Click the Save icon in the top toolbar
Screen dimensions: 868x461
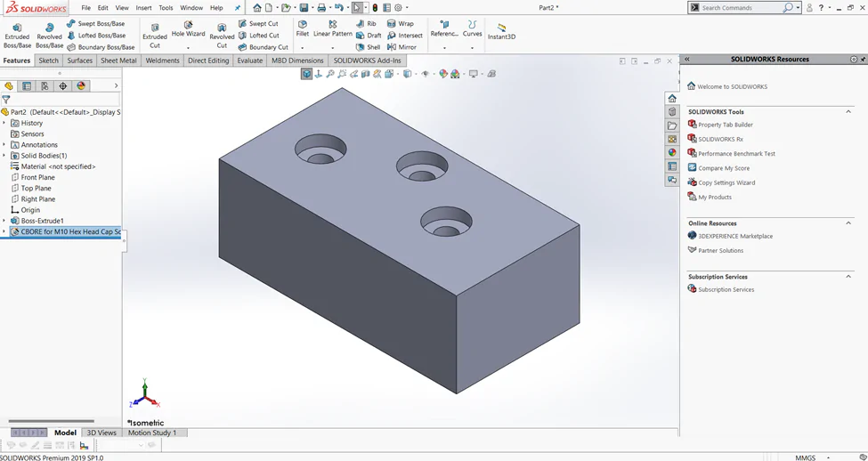[x=304, y=8]
